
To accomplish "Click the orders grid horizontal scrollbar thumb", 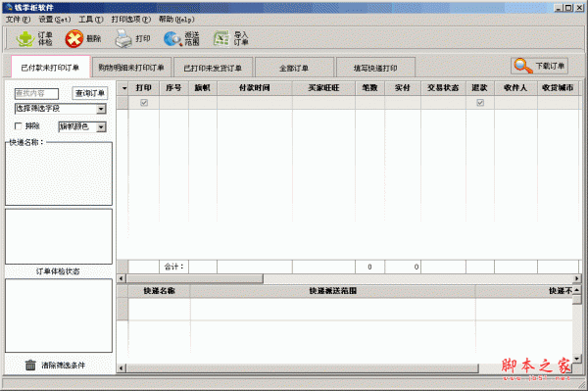I will [x=194, y=278].
